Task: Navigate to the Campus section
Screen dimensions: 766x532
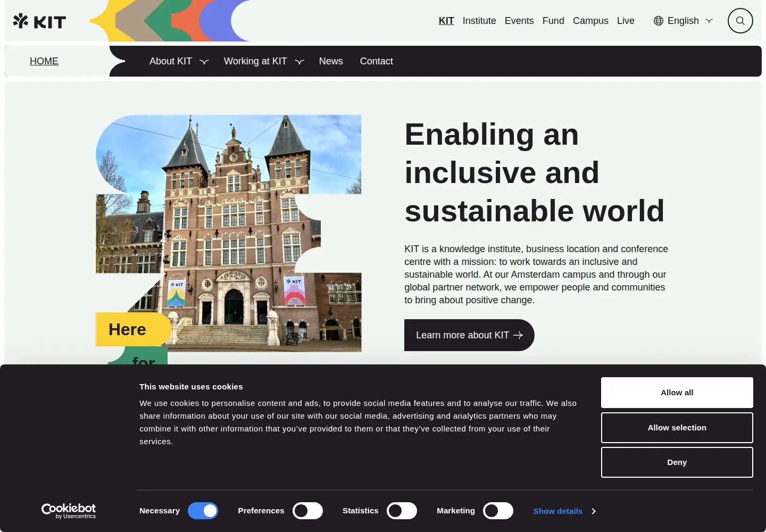Action: click(x=590, y=21)
